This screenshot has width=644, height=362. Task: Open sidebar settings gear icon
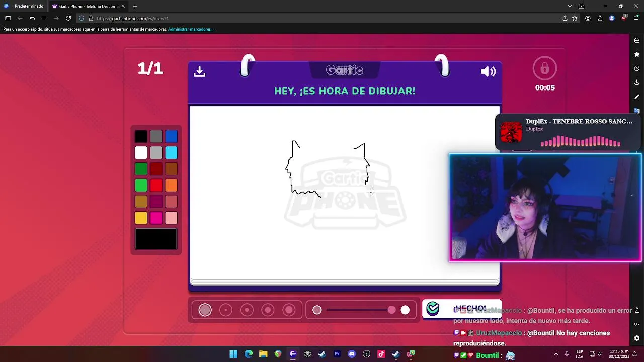(x=637, y=338)
